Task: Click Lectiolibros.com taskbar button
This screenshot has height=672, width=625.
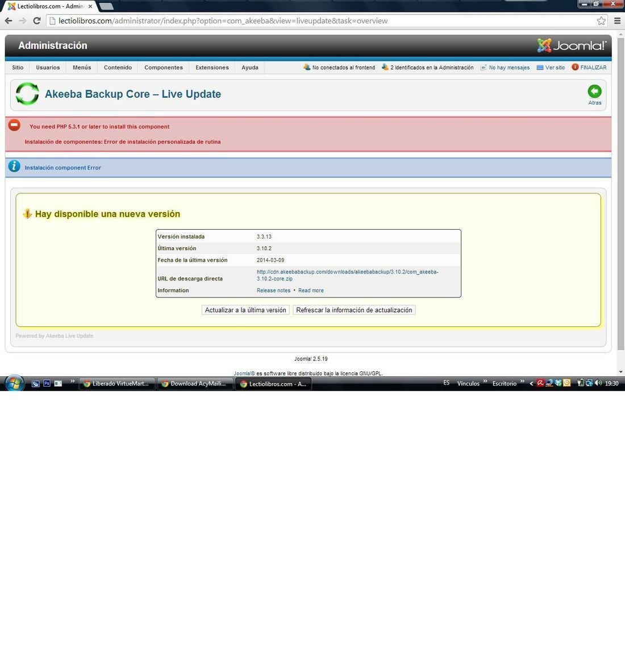Action: click(273, 384)
